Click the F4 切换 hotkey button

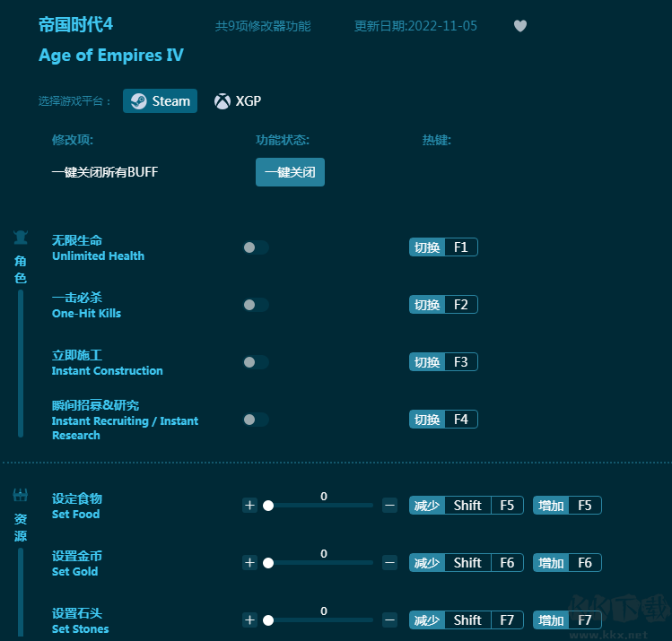coord(443,420)
